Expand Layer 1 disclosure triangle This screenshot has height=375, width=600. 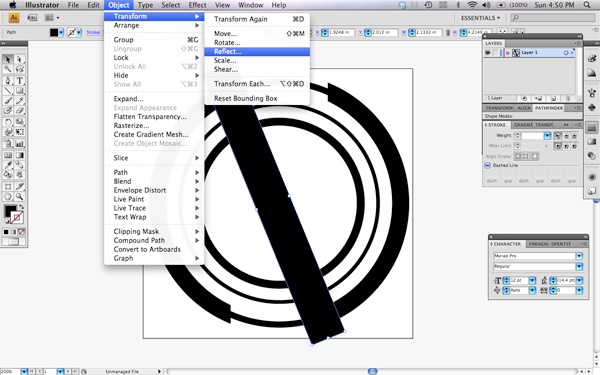coord(508,53)
